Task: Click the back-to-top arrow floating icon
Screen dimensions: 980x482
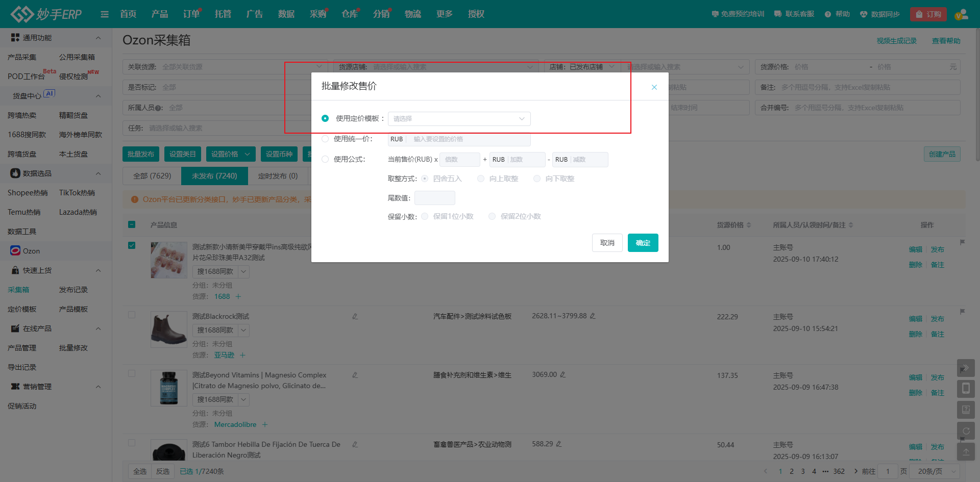Action: 966,451
